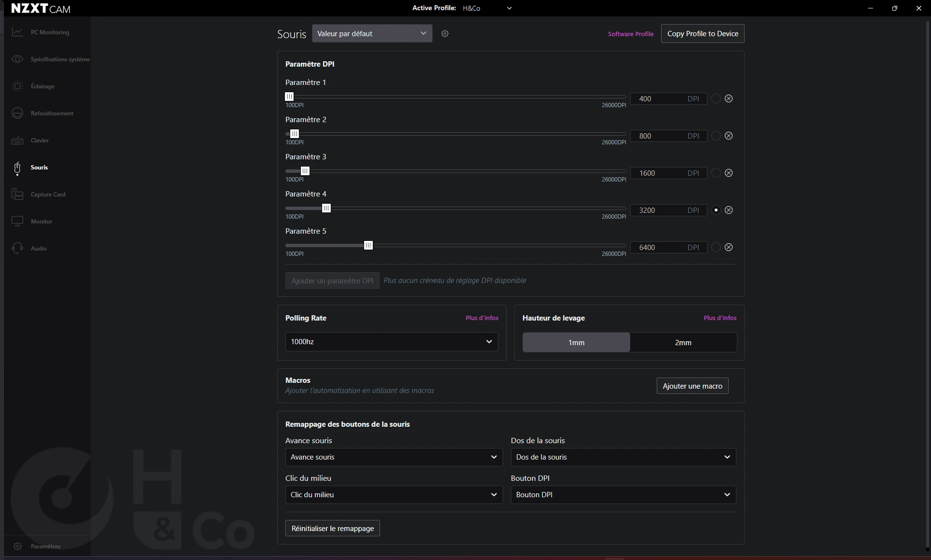Open Plus d'infos link for Hauteur de levage
The width and height of the screenshot is (931, 560).
click(720, 318)
